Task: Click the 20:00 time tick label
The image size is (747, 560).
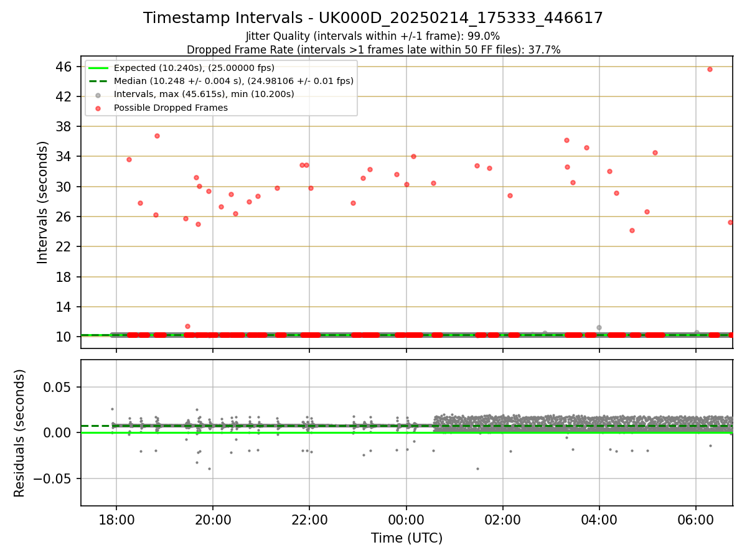Action: (x=213, y=519)
